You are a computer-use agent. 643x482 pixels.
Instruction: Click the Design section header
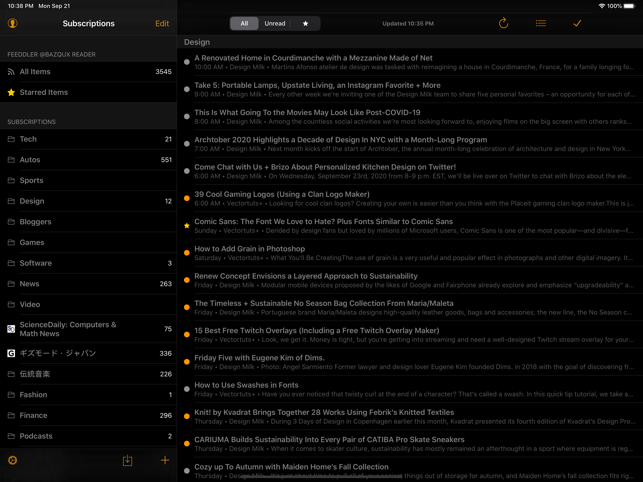pos(410,42)
